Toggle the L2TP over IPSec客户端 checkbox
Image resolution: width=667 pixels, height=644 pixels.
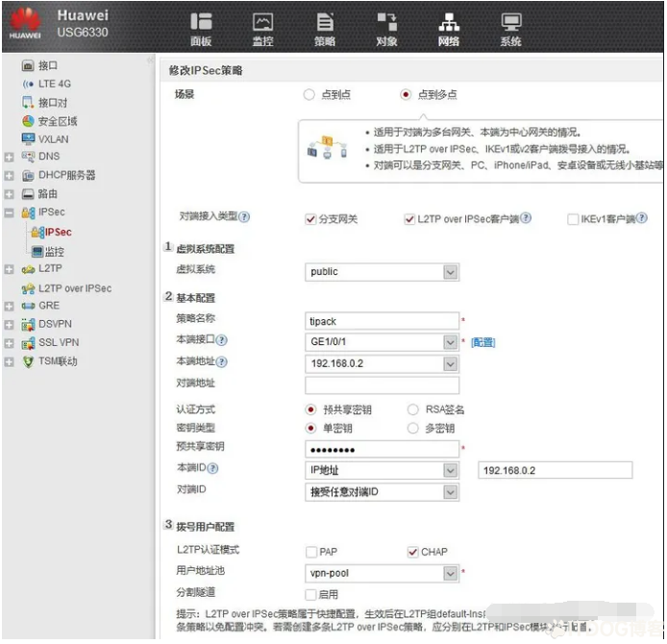pos(409,219)
